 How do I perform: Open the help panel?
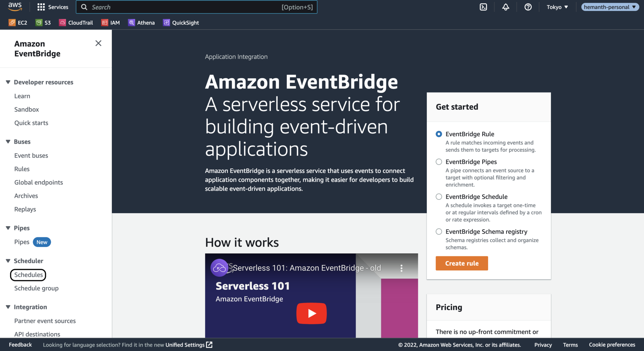[528, 7]
